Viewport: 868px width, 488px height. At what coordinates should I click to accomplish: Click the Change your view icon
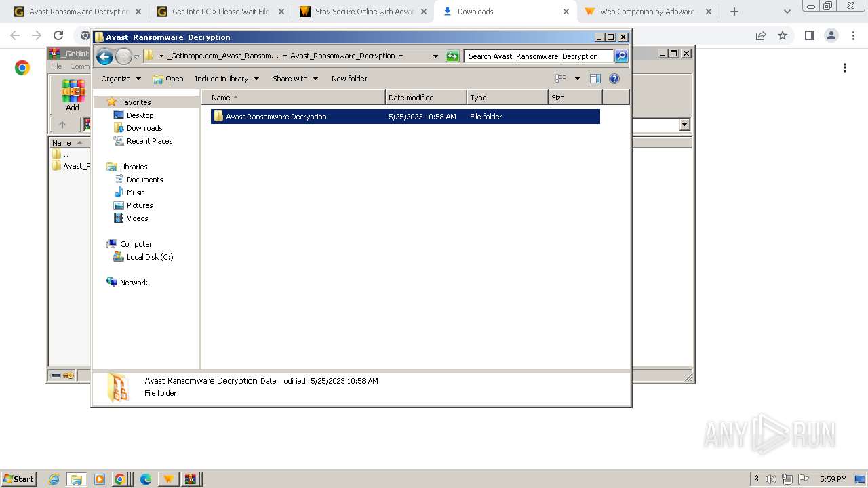click(x=561, y=79)
